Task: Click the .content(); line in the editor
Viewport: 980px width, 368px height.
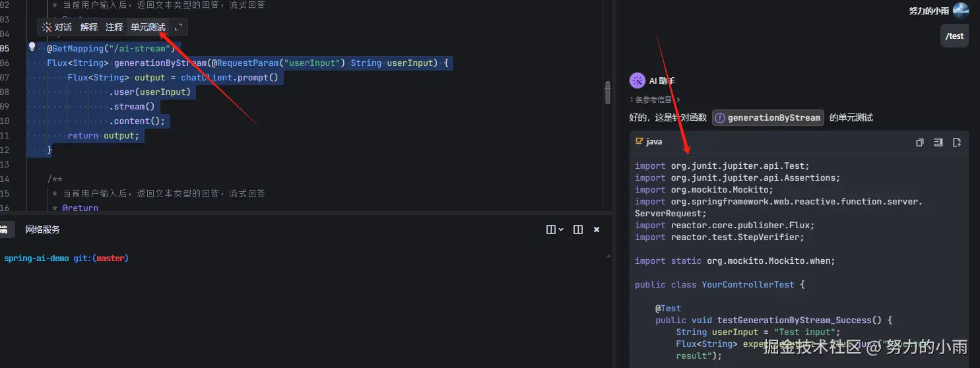Action: (137, 121)
